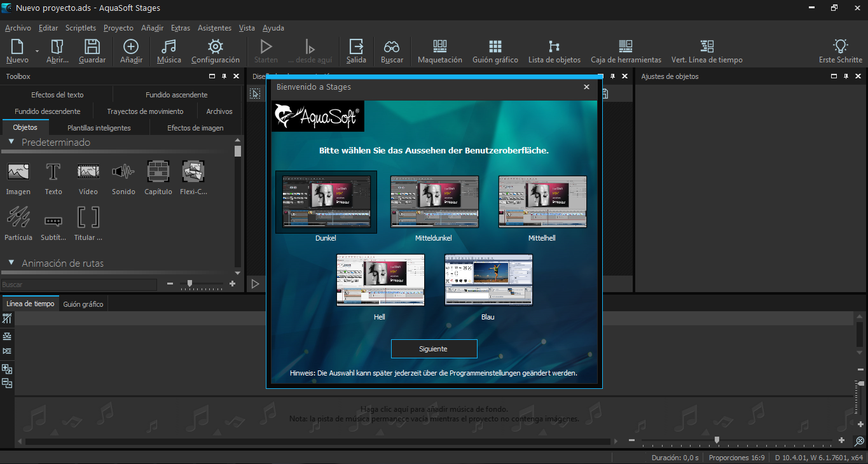Close the Ajustes de objetos panel
Image resolution: width=868 pixels, height=464 pixels.
(858, 76)
